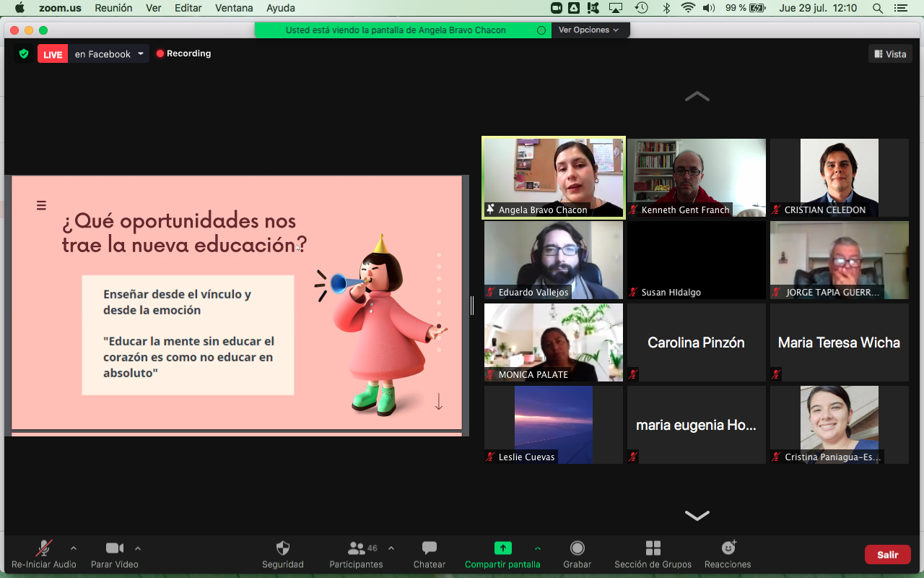
Task: Open the Chatear chat bubble
Action: pyautogui.click(x=430, y=548)
